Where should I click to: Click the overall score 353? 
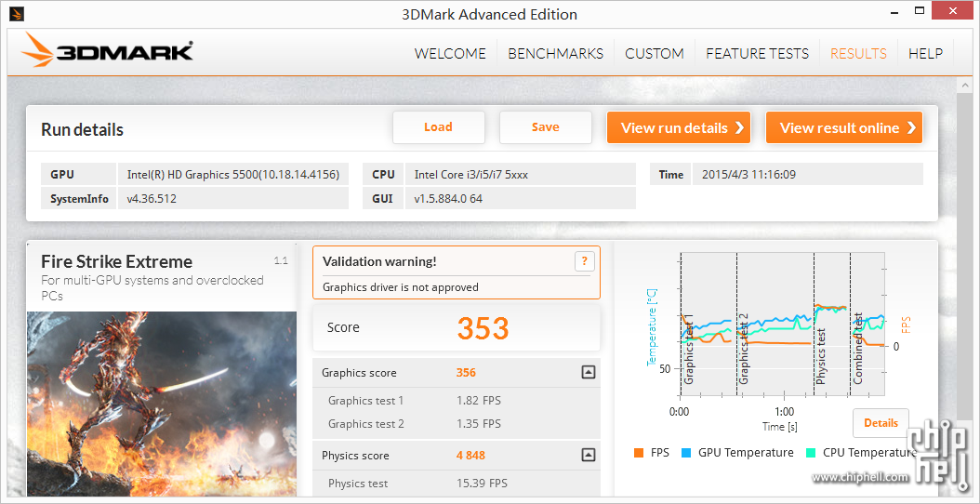(483, 327)
